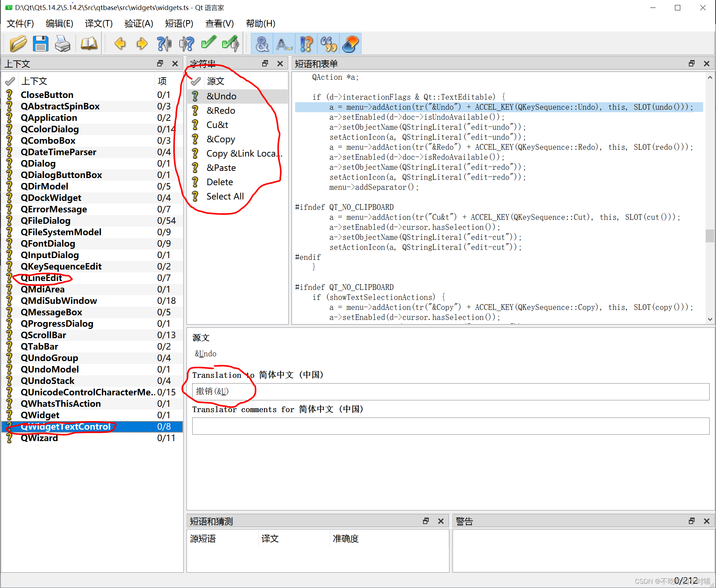Mark translation done with green checkmark
Viewport: 716px width, 588px height.
(x=209, y=43)
